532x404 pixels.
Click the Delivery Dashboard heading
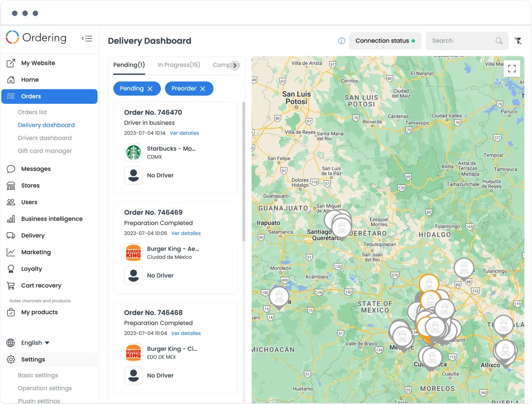(150, 41)
